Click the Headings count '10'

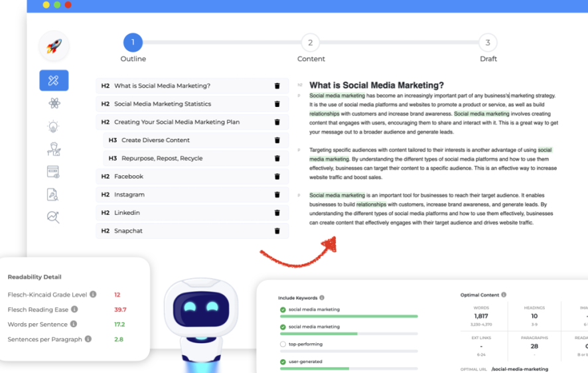pyautogui.click(x=534, y=316)
